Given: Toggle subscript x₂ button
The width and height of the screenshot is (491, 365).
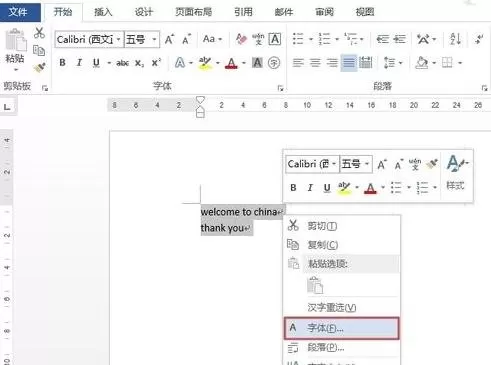Looking at the screenshot, I should coord(139,63).
